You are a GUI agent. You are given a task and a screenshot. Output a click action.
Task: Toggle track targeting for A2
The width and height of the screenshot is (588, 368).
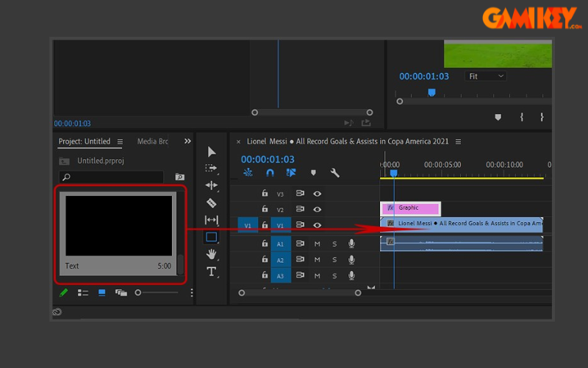tap(281, 260)
